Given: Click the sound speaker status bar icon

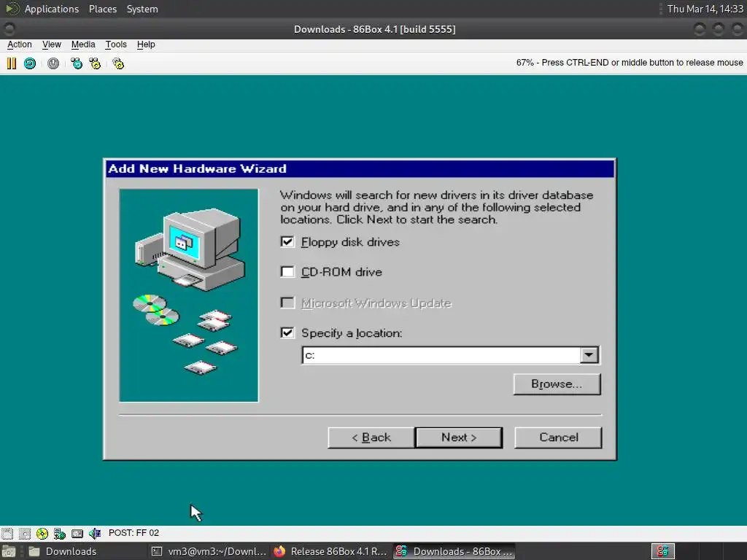Looking at the screenshot, I should click(x=95, y=533).
